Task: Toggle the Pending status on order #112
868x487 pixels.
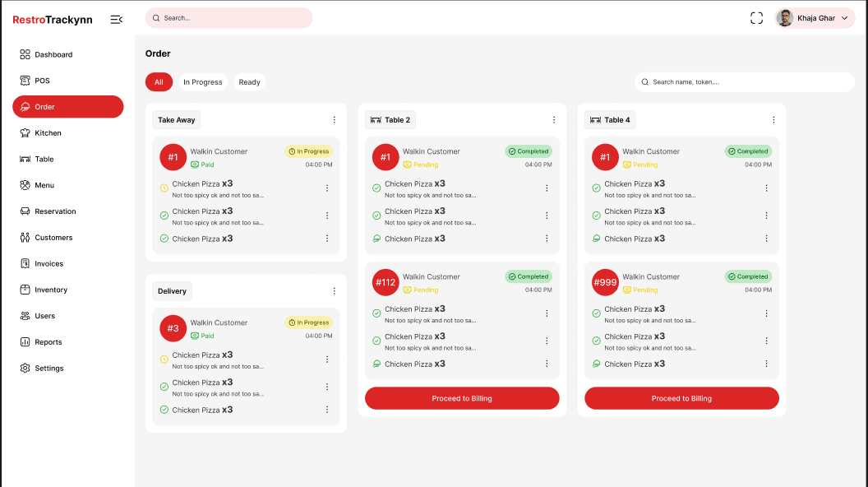Action: coord(419,290)
